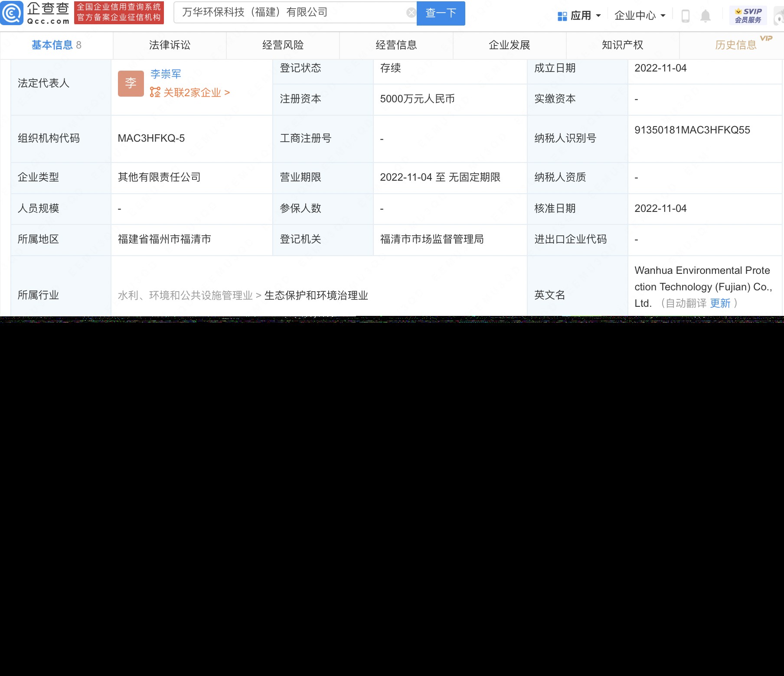Screen dimensions: 784x676
Task: Open notifications bell icon
Action: point(706,16)
